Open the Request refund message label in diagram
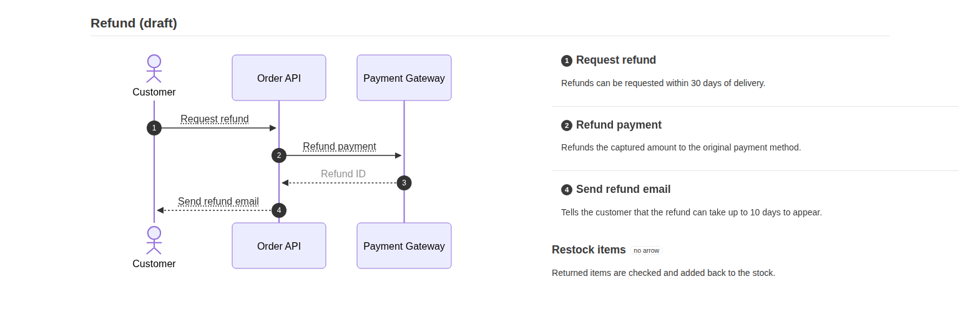Viewport: 980px width, 314px height. (215, 119)
